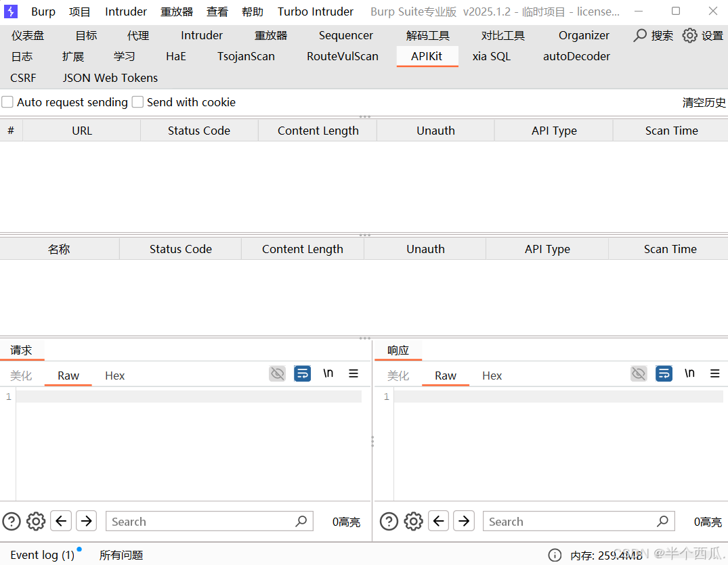
Task: Select Hex view in request panel
Action: click(x=115, y=376)
